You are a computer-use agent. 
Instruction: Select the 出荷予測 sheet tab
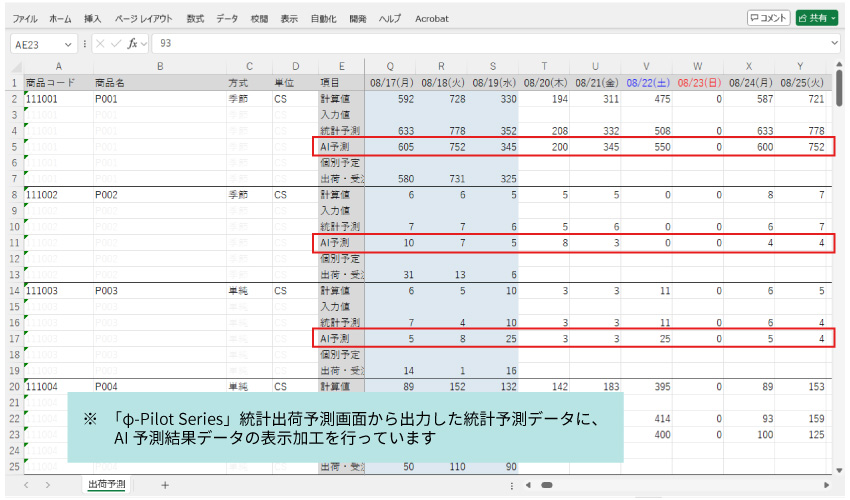click(107, 484)
